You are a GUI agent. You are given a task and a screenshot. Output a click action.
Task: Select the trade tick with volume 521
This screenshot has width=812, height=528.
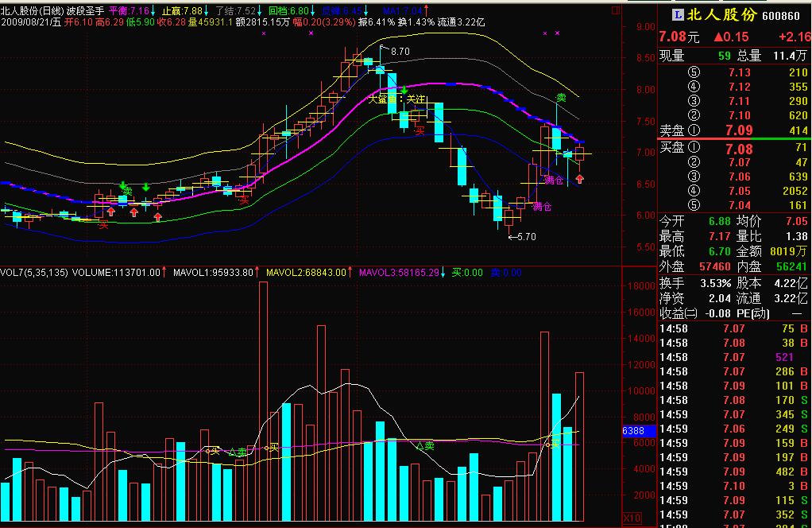[733, 357]
